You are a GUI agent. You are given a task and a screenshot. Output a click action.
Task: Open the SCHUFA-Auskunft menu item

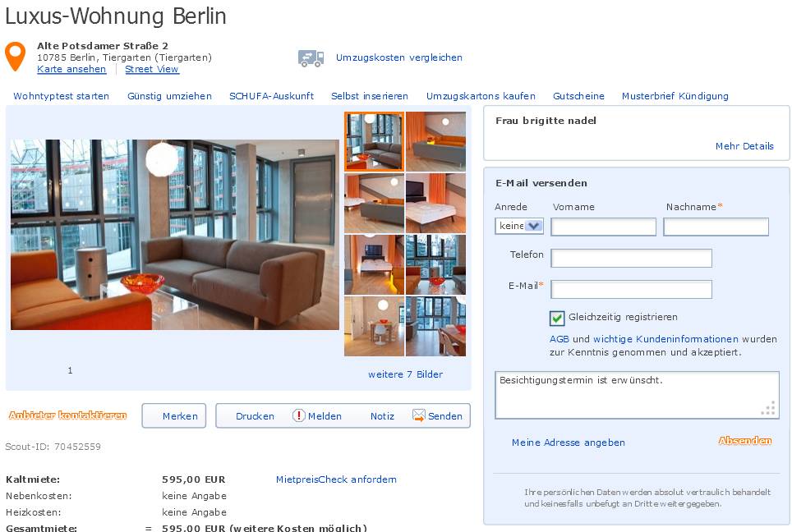(x=271, y=96)
